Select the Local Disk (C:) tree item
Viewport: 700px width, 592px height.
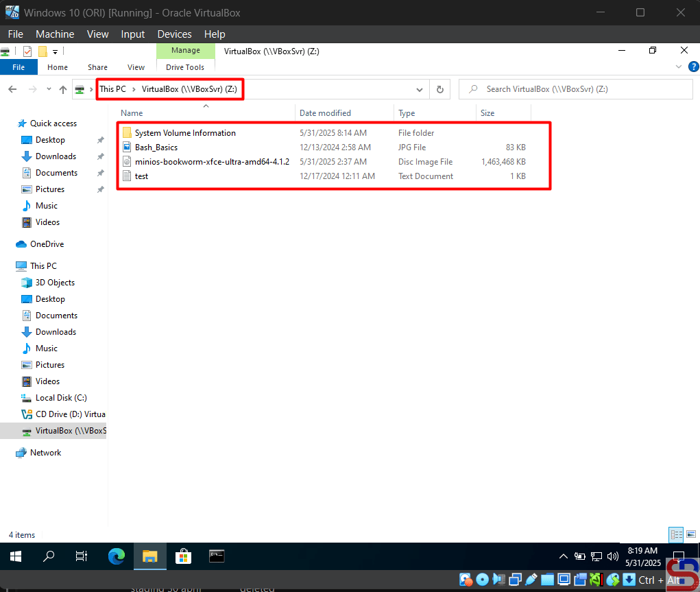point(61,398)
